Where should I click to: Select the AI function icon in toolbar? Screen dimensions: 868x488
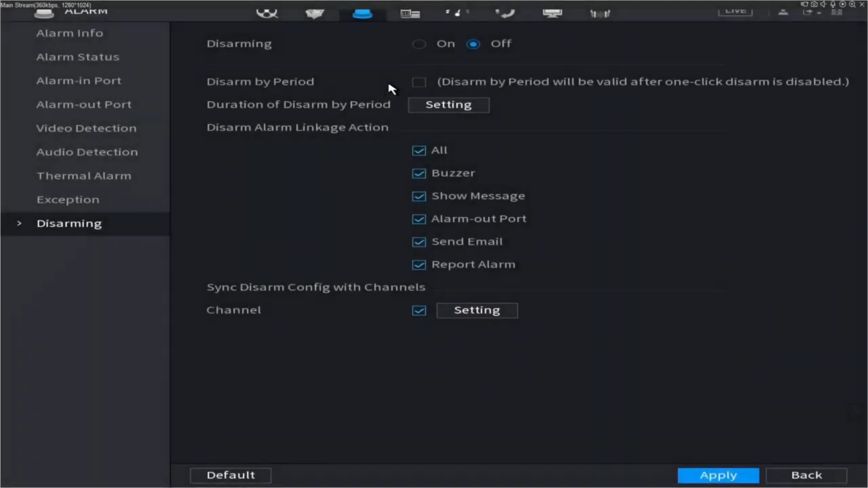pos(315,13)
